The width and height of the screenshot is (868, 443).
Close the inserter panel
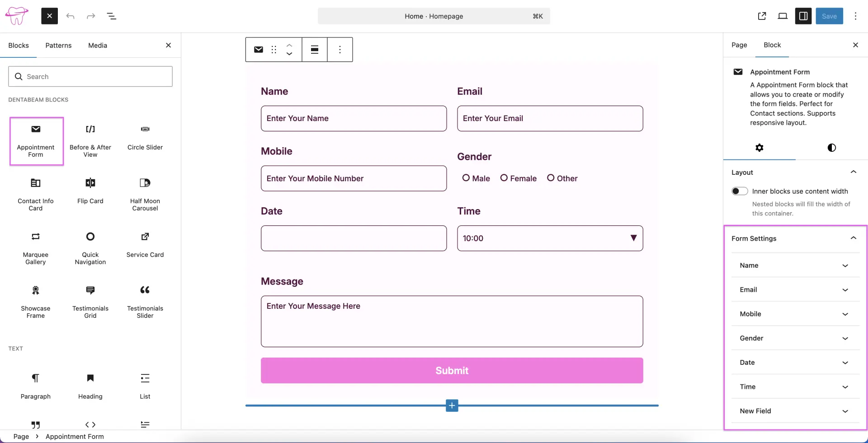point(168,45)
